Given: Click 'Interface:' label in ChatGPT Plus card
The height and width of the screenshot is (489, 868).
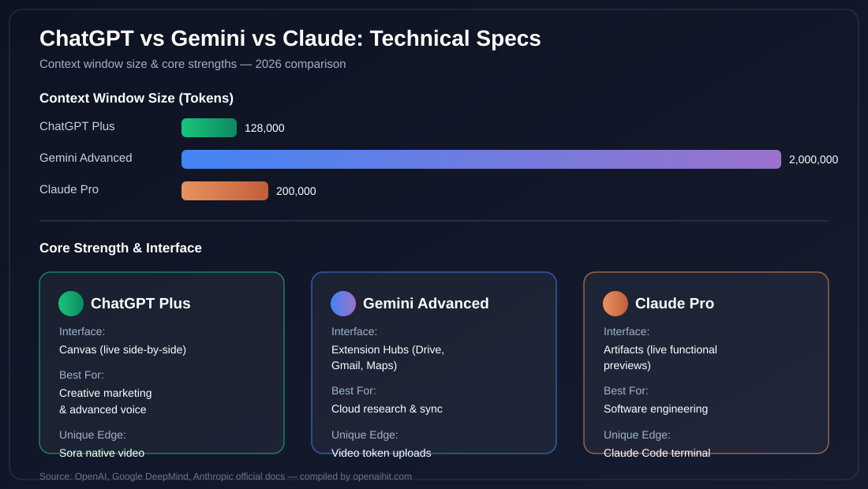Looking at the screenshot, I should coord(82,332).
